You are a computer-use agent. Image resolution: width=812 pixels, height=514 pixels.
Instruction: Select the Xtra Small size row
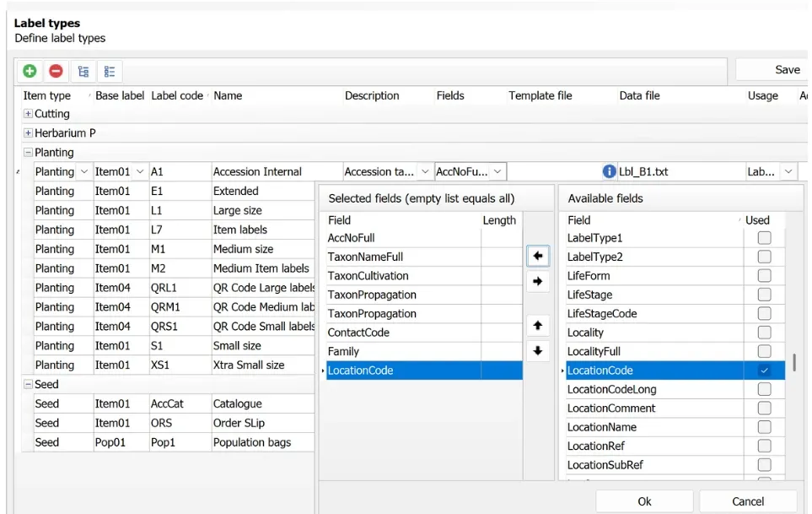coord(174,365)
